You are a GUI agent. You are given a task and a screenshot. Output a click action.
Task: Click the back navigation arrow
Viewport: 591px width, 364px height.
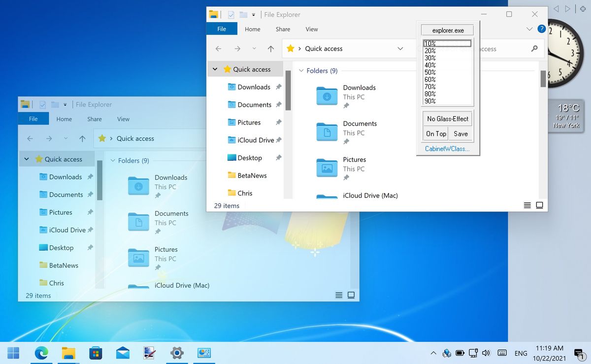pyautogui.click(x=218, y=48)
